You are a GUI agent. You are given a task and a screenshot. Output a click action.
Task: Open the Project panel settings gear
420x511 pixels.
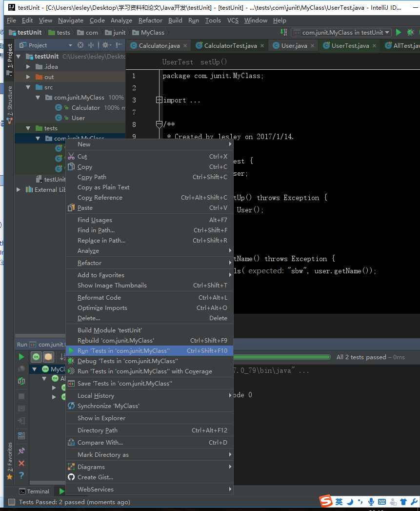[x=105, y=45]
